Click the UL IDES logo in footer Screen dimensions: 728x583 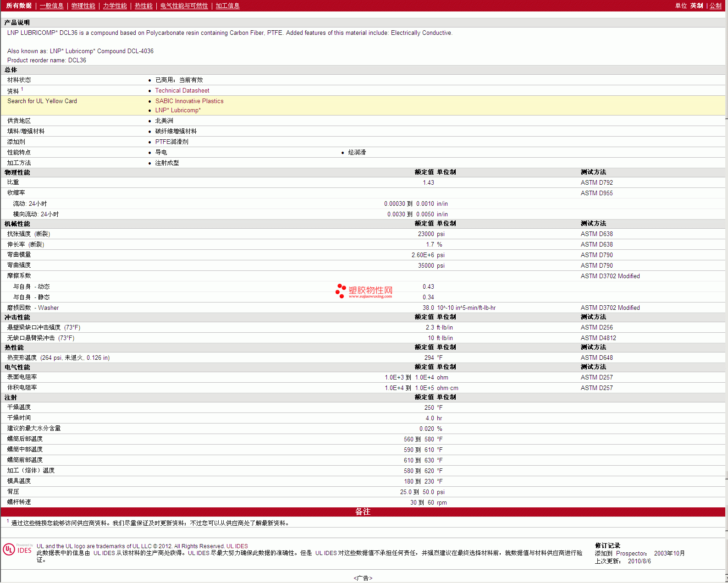point(17,550)
